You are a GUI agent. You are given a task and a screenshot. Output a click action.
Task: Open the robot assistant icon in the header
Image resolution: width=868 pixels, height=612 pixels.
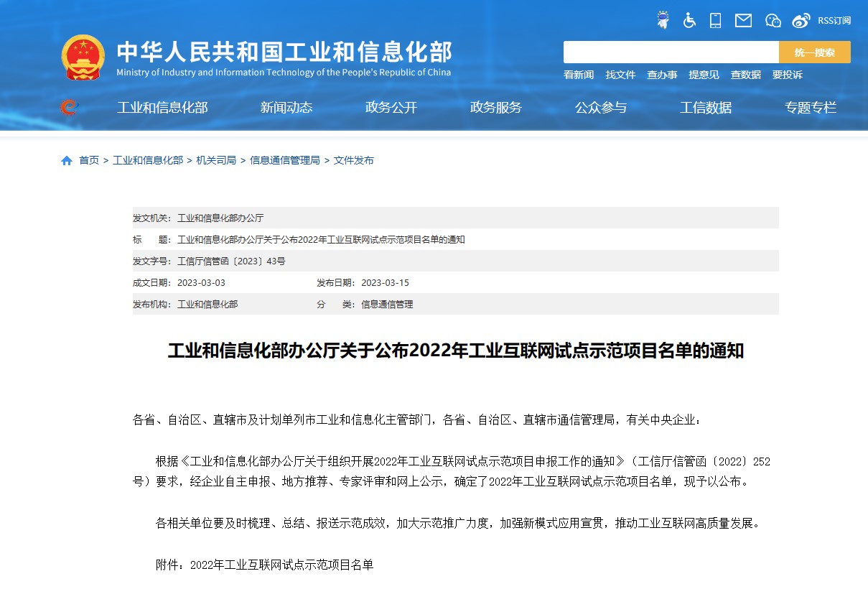663,20
